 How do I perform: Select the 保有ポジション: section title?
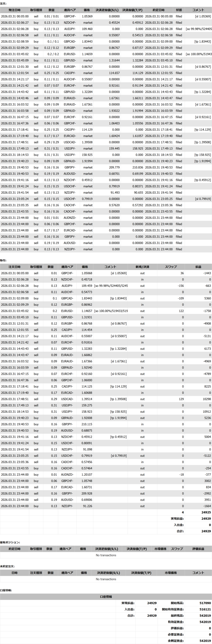pyautogui.click(x=10, y=542)
